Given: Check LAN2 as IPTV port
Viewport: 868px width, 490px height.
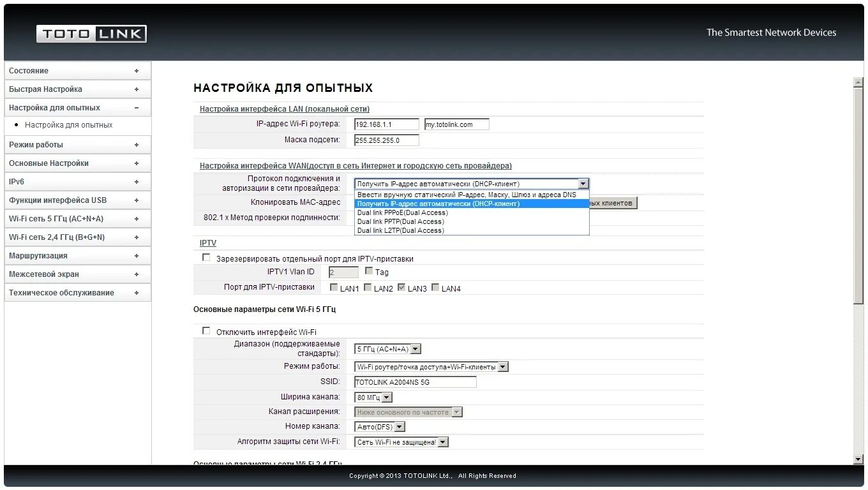Looking at the screenshot, I should click(368, 288).
